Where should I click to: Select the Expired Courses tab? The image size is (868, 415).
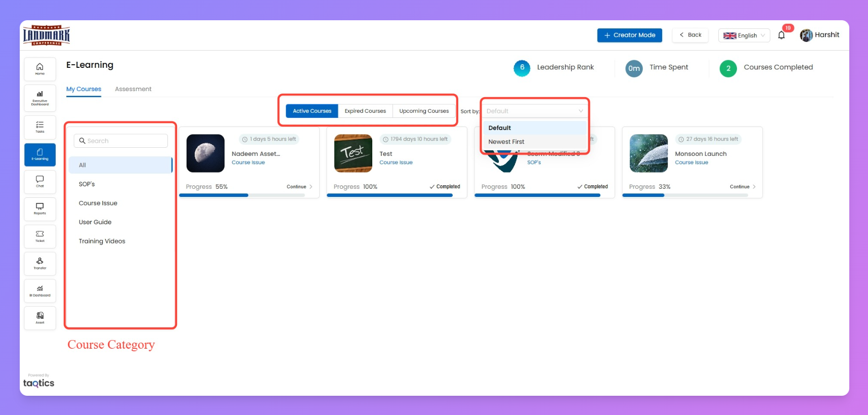coord(365,111)
